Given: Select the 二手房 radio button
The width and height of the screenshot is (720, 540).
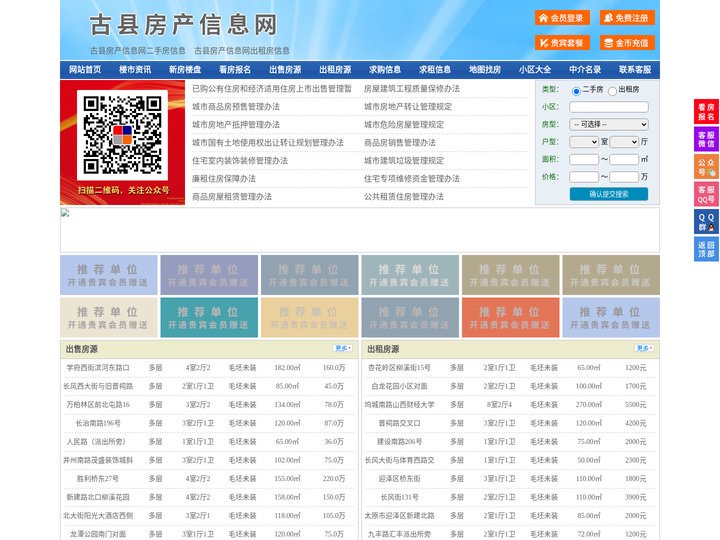Looking at the screenshot, I should [x=576, y=91].
